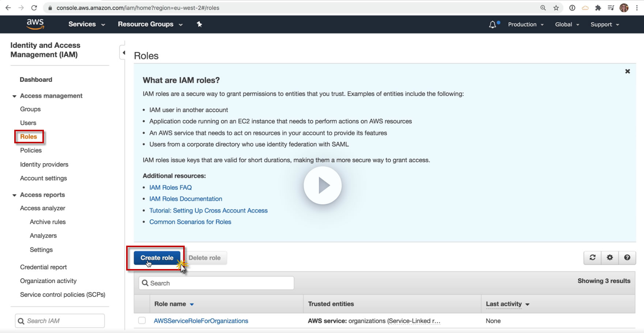Select Roles in the sidebar

tap(29, 137)
